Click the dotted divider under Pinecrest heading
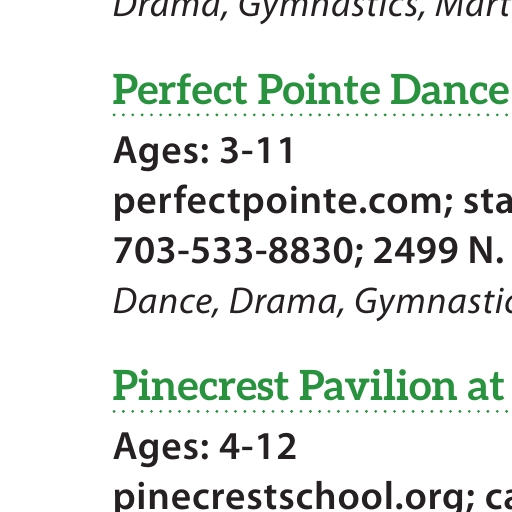 pos(312,411)
